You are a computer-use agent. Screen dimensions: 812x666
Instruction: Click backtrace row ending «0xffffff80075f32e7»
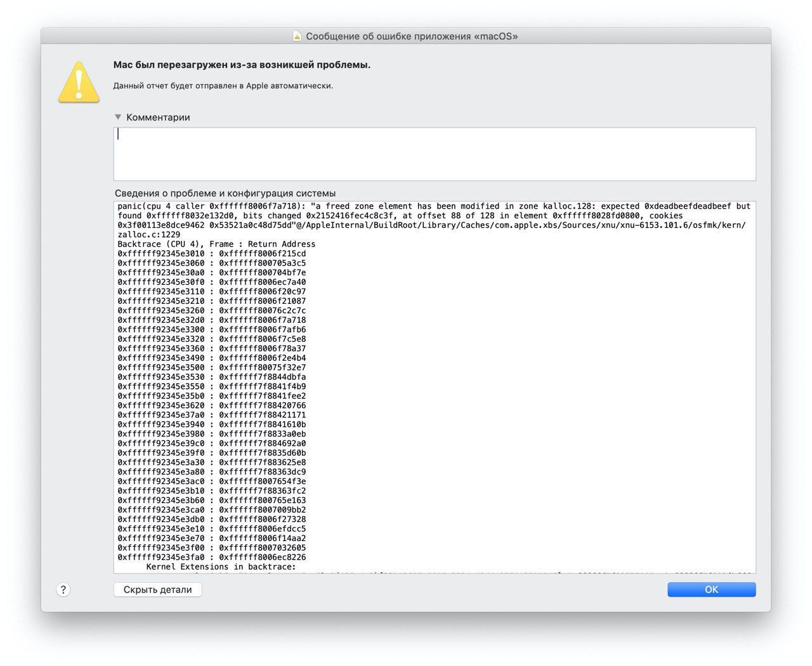212,368
